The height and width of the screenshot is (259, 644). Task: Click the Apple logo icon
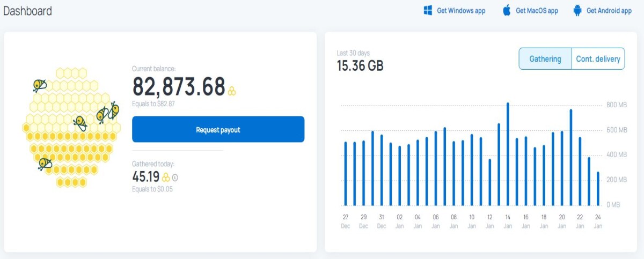[507, 10]
